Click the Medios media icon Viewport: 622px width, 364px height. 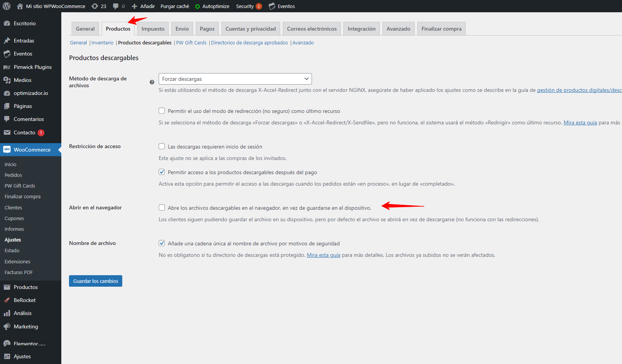pyautogui.click(x=7, y=80)
